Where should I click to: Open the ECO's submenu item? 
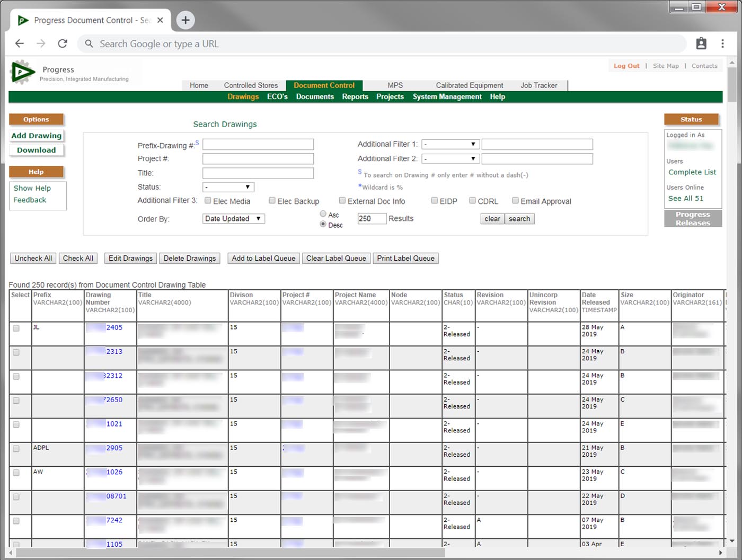pyautogui.click(x=277, y=96)
